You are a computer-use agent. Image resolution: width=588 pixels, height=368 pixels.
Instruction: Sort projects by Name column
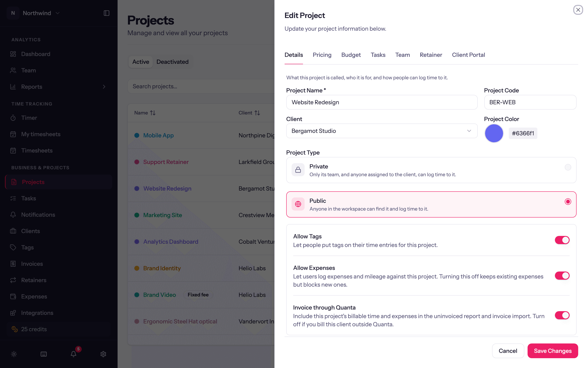[x=145, y=113]
